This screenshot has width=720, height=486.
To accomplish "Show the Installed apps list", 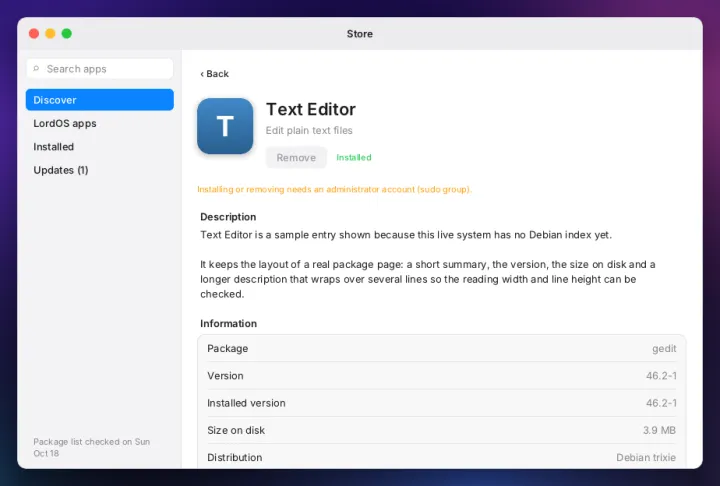I will click(53, 147).
